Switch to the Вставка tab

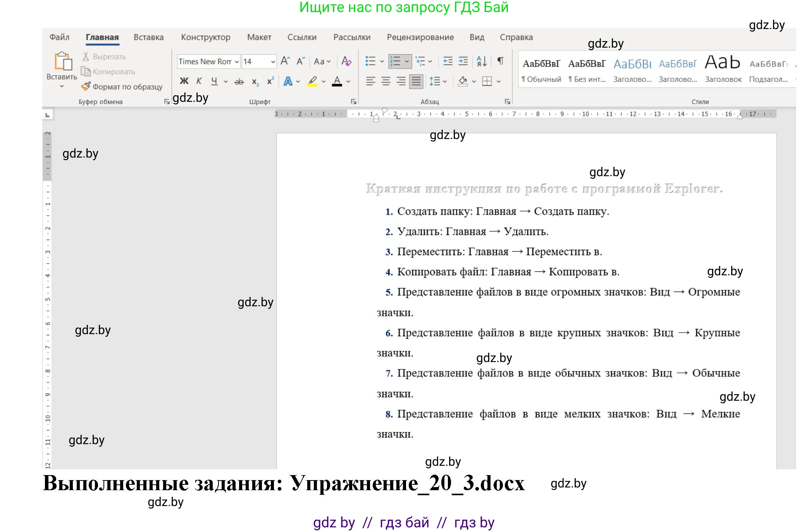click(149, 37)
